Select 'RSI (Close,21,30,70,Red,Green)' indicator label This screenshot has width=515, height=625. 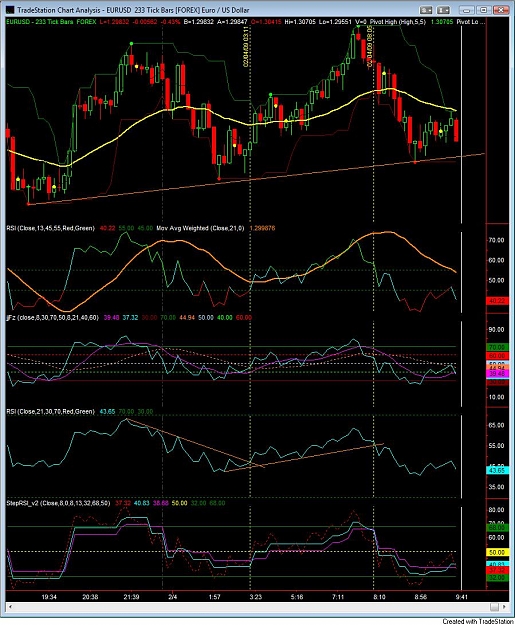click(51, 411)
